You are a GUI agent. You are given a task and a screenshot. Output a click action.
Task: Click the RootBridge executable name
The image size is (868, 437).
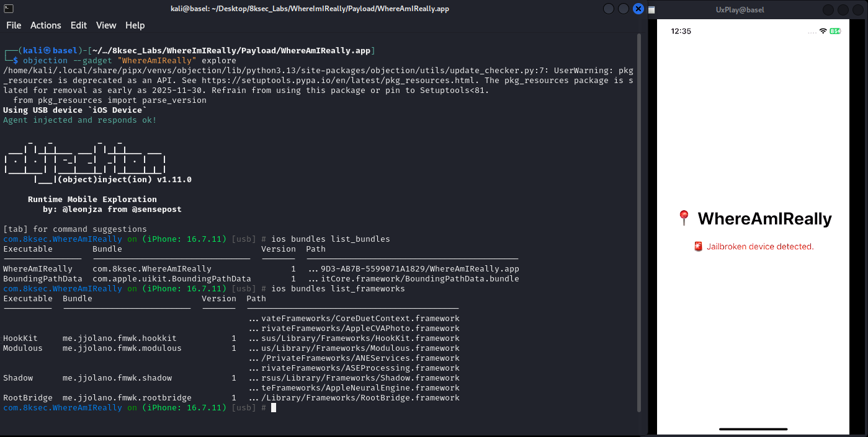point(28,398)
